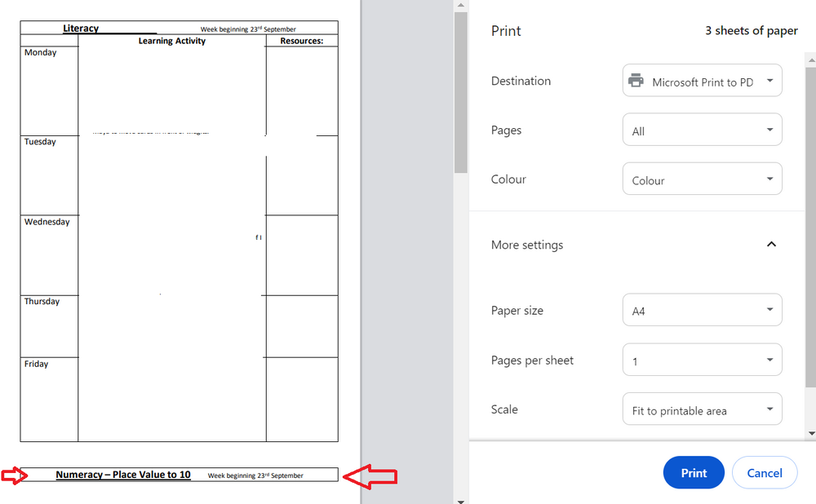Click the settings panel scrollbar thumb
Screen dimensions: 816x504
(x=811, y=227)
